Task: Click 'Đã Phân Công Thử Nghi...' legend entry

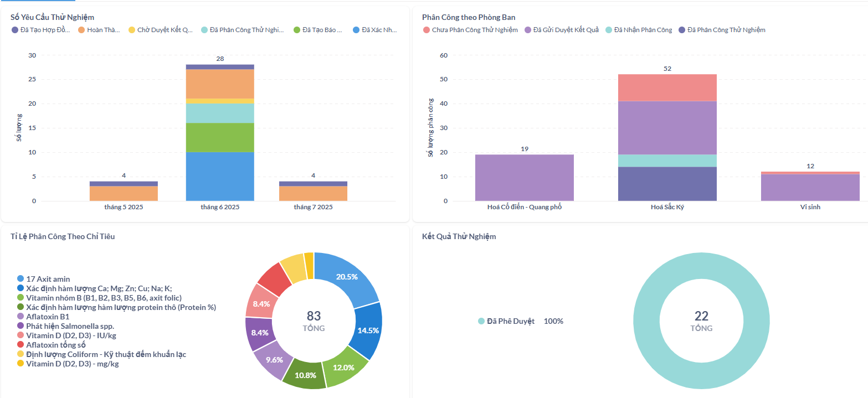Action: point(243,30)
